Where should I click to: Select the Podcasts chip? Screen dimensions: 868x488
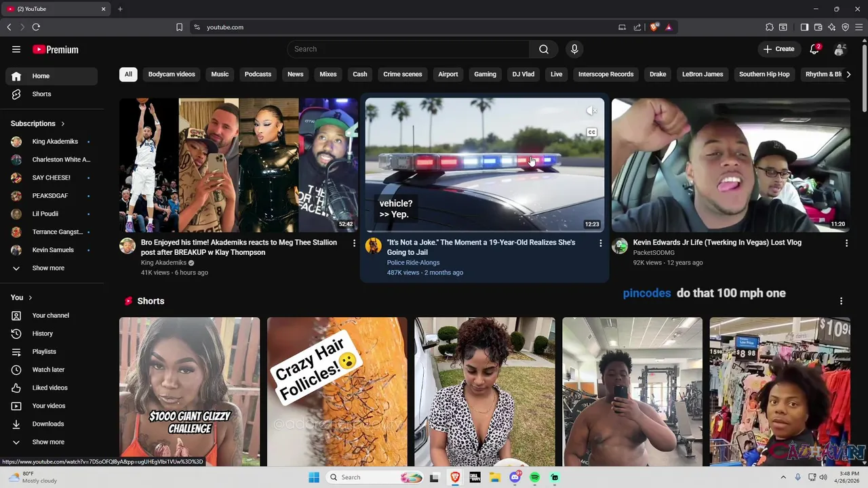coord(258,75)
